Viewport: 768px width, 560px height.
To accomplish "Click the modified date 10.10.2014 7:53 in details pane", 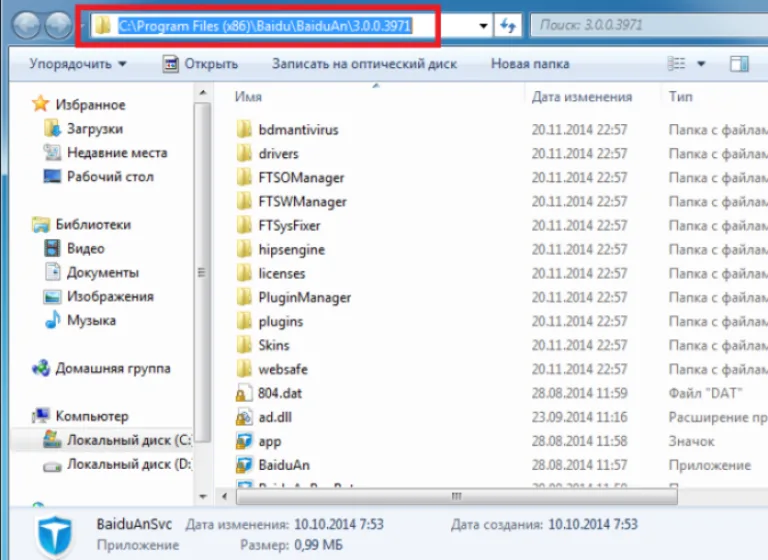I will click(339, 524).
